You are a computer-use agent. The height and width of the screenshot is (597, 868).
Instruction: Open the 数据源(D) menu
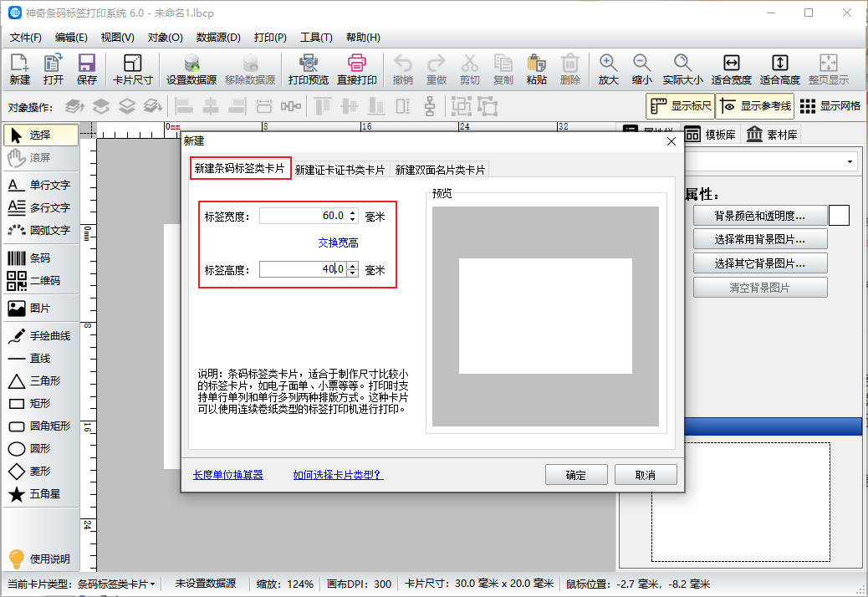tap(218, 38)
